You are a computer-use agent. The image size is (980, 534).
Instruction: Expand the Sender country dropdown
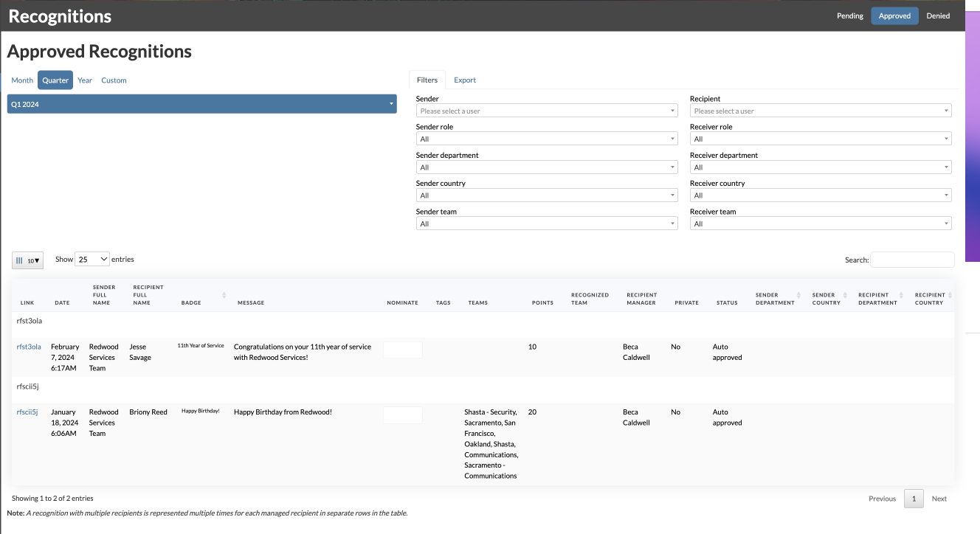click(547, 195)
